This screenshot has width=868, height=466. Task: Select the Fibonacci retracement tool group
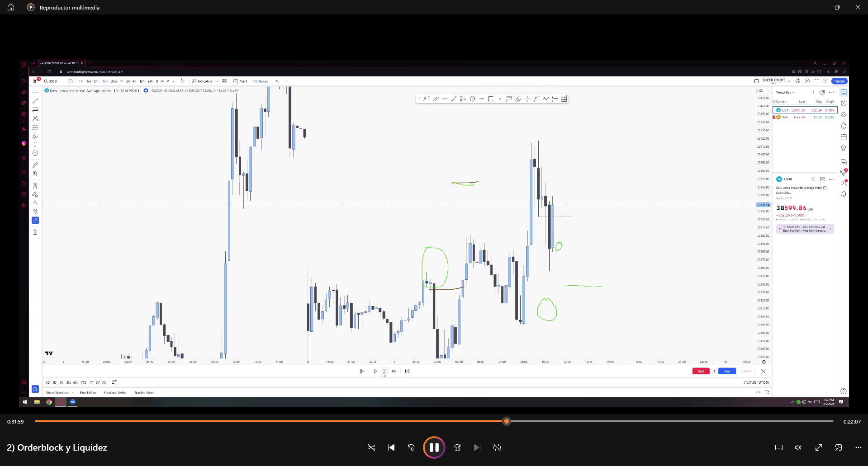click(35, 110)
